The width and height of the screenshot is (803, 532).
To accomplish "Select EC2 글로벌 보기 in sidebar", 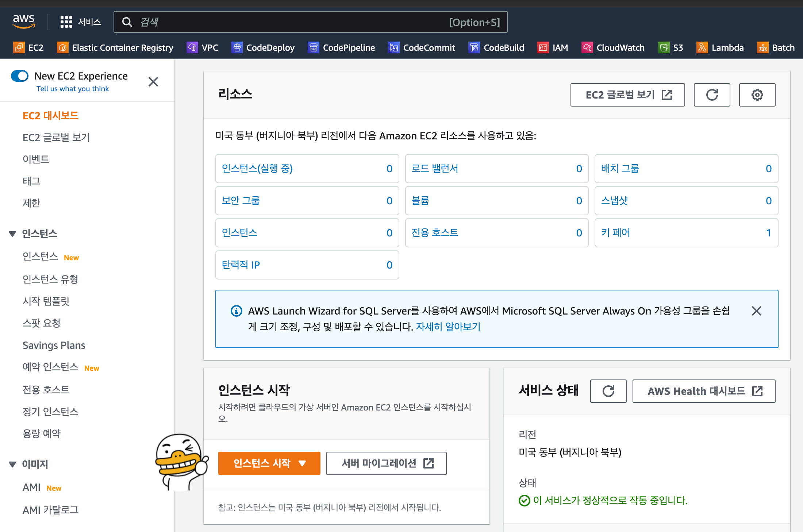I will 56,137.
